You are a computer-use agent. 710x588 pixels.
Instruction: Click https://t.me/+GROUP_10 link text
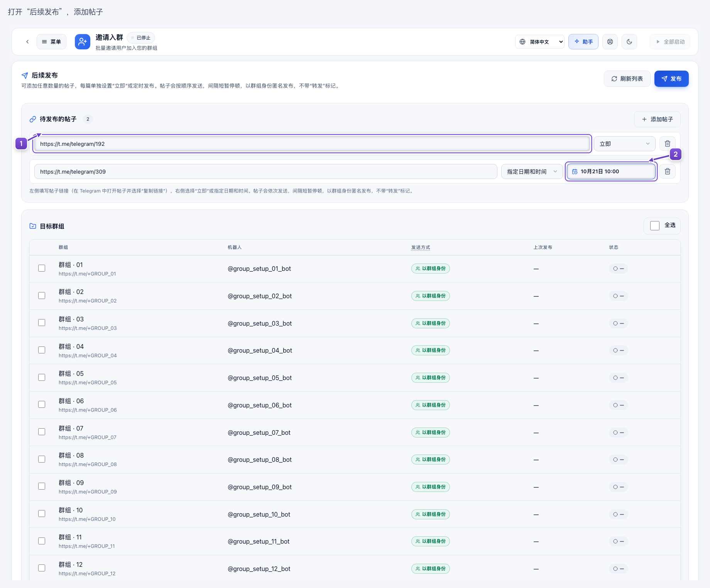pyautogui.click(x=87, y=519)
